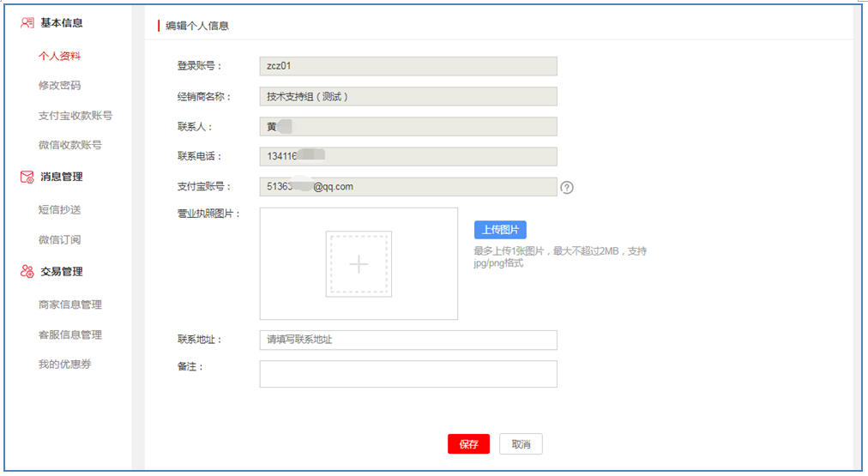This screenshot has width=868, height=476.
Task: Click the 基本信息 person icon
Action: [27, 22]
